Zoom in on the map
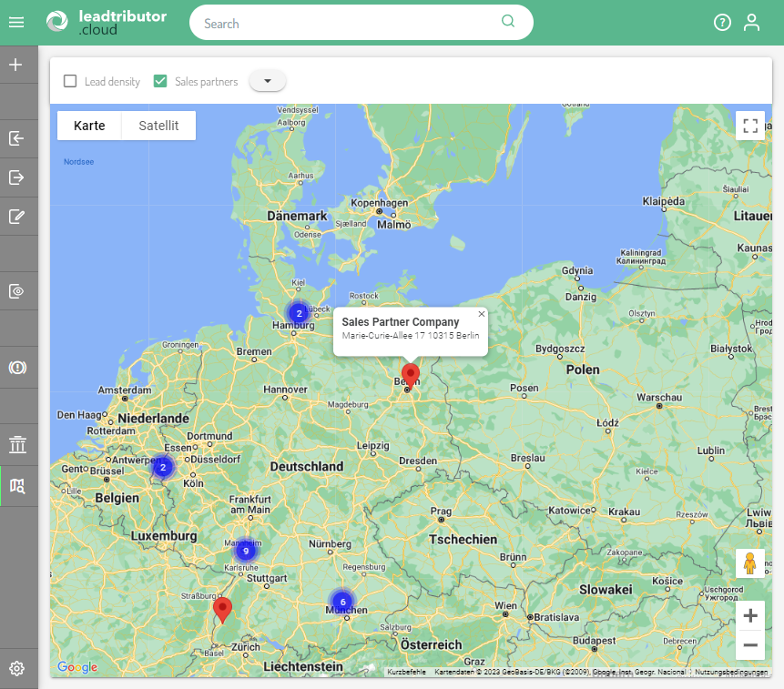Screen dimensions: 784x689 [750, 616]
